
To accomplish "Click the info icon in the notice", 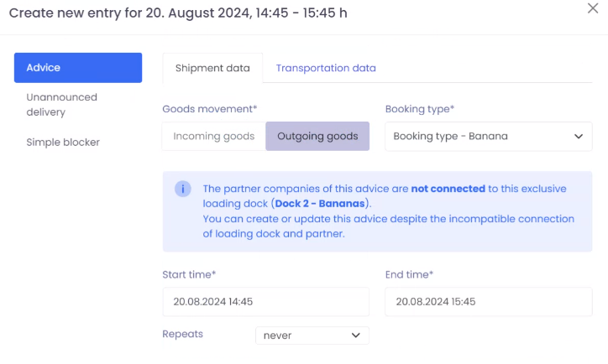I will (182, 189).
